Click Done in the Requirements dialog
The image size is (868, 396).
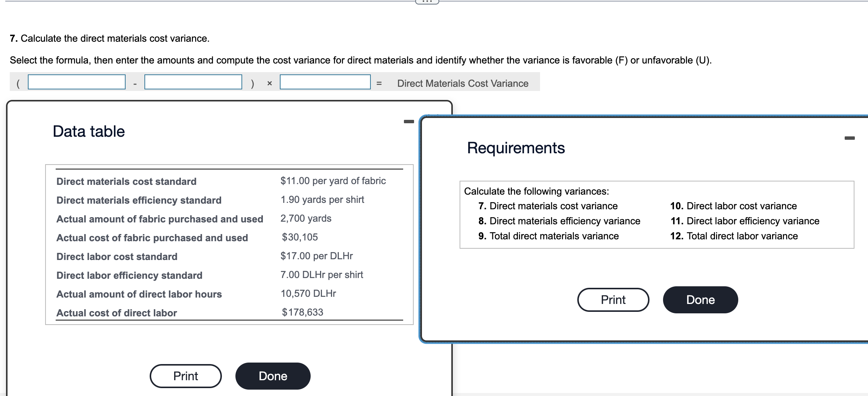tap(700, 299)
